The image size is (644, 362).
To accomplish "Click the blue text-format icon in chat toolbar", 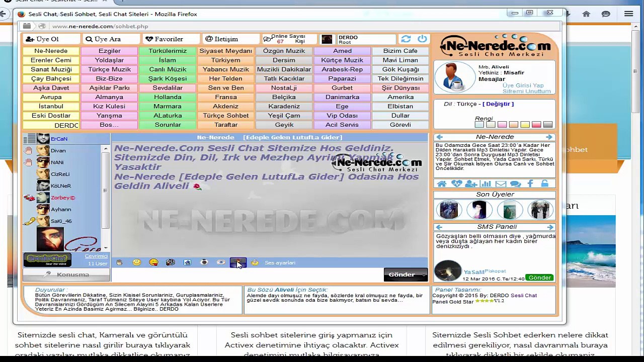I will click(x=187, y=262).
